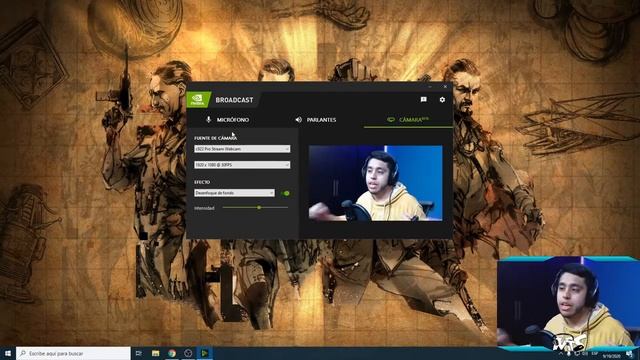This screenshot has width=640, height=360.
Task: Open the Parlantes tab
Action: [x=316, y=120]
